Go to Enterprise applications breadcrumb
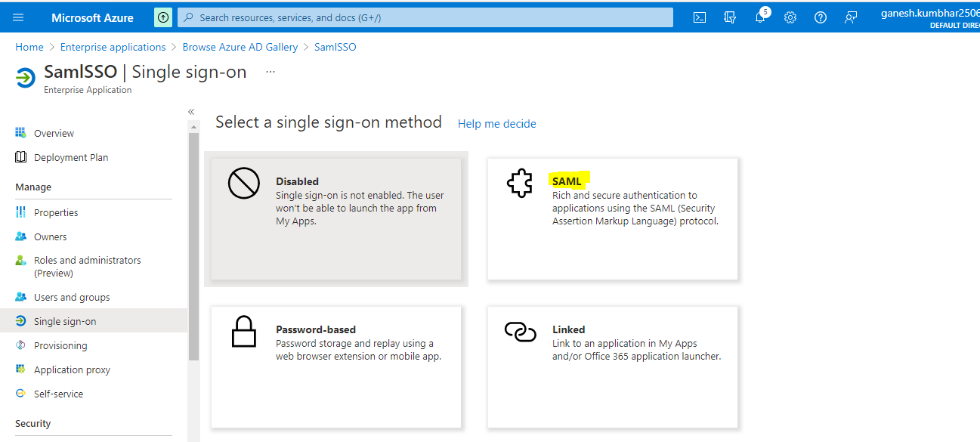The image size is (980, 442). click(113, 47)
